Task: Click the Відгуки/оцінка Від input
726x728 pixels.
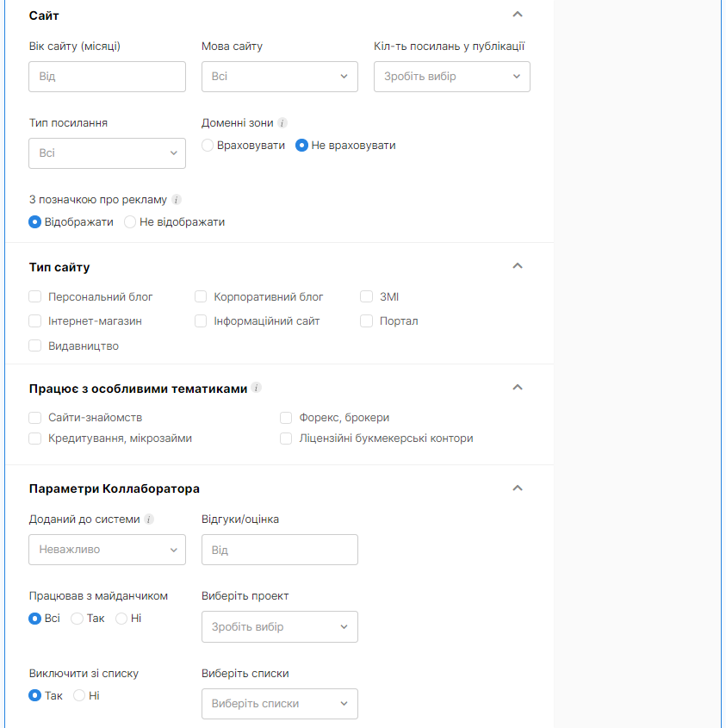Action: (x=279, y=550)
